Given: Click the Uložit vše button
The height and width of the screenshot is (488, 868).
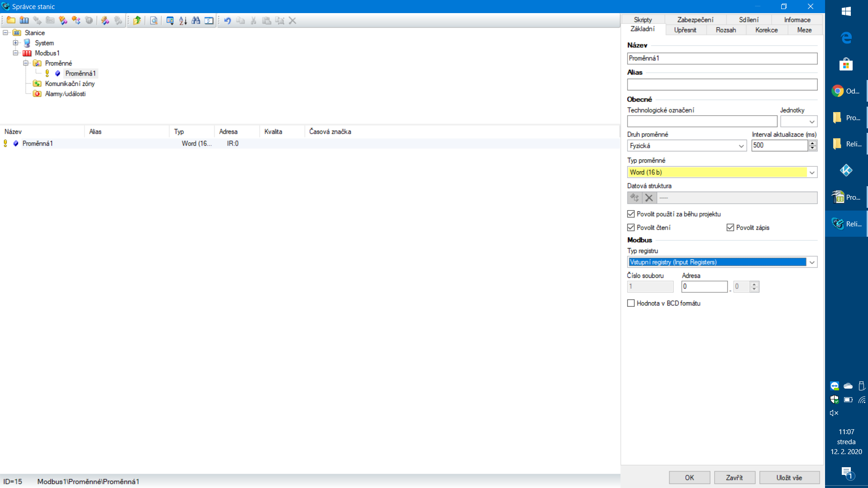Looking at the screenshot, I should 789,478.
